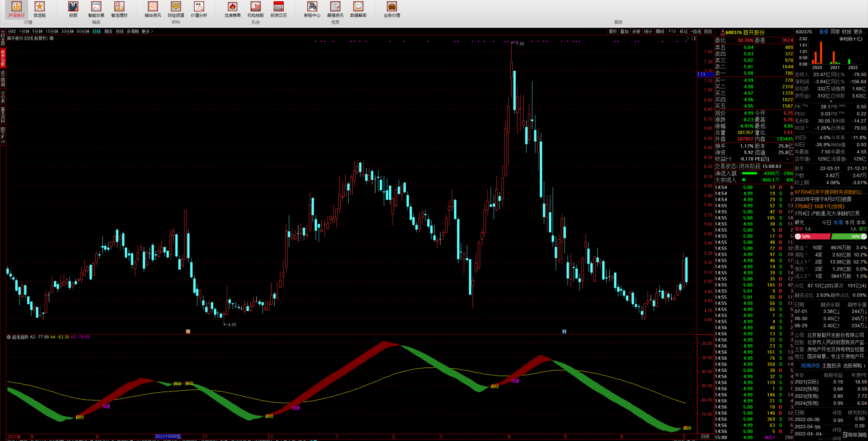Click the 叠加 overlay button

pyautogui.click(x=624, y=31)
